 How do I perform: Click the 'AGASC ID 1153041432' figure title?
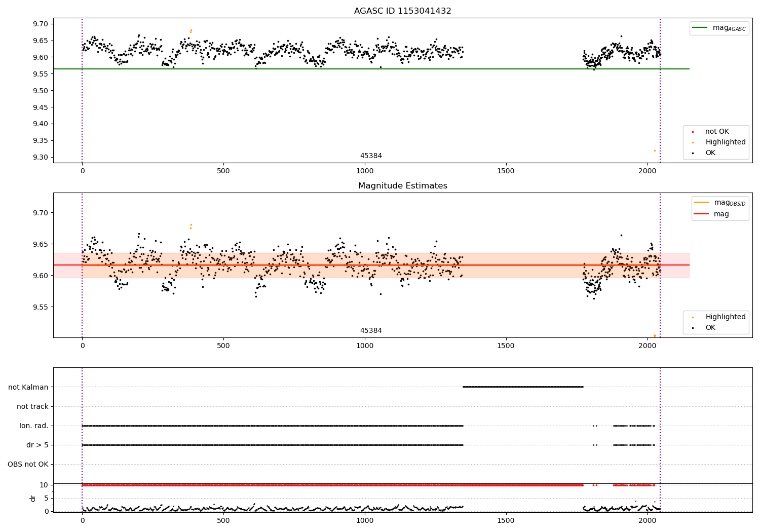point(402,11)
